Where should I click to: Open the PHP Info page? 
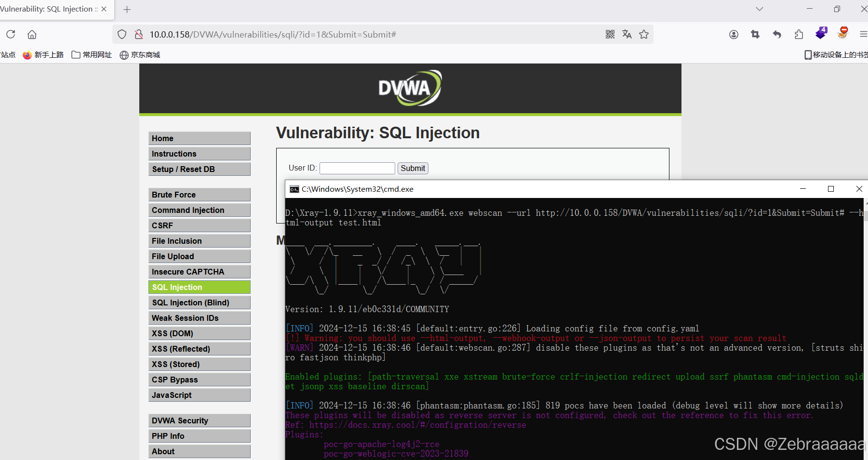[200, 436]
